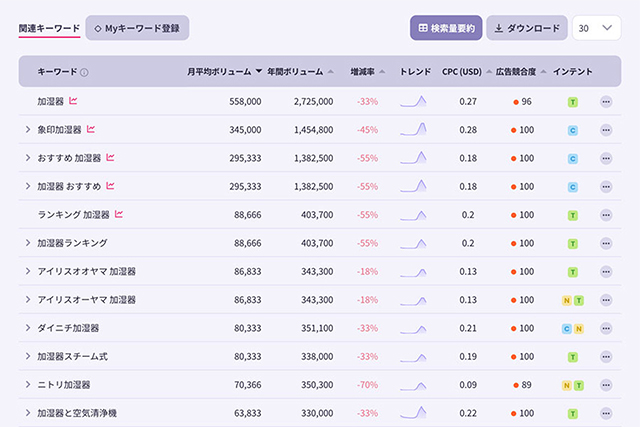Click the trend chart icon beside 加湿器 keyword
This screenshot has width=640, height=427.
[x=73, y=101]
